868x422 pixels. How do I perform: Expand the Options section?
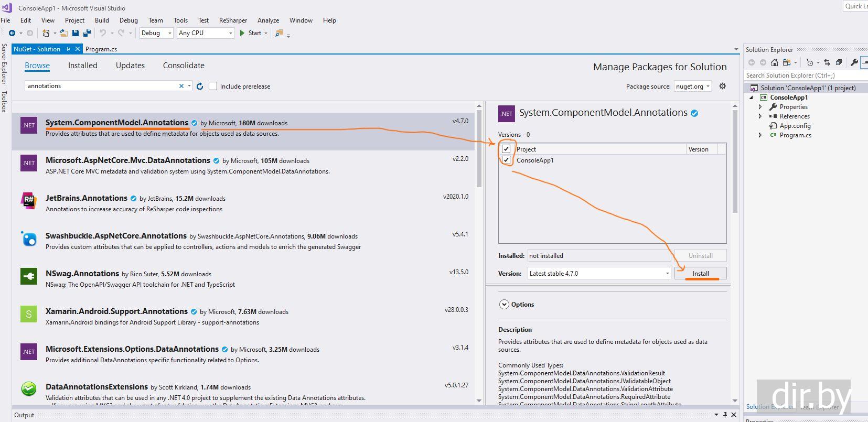504,305
